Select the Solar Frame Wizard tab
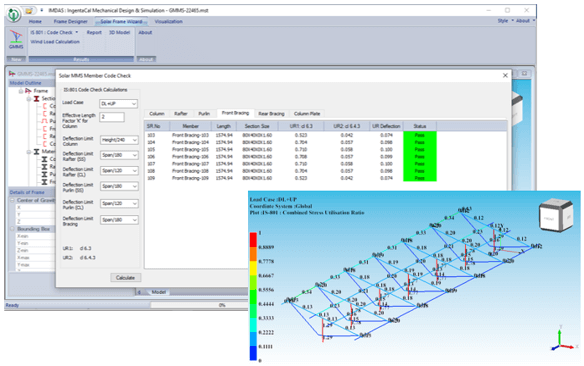The image size is (584, 366). coord(121,22)
